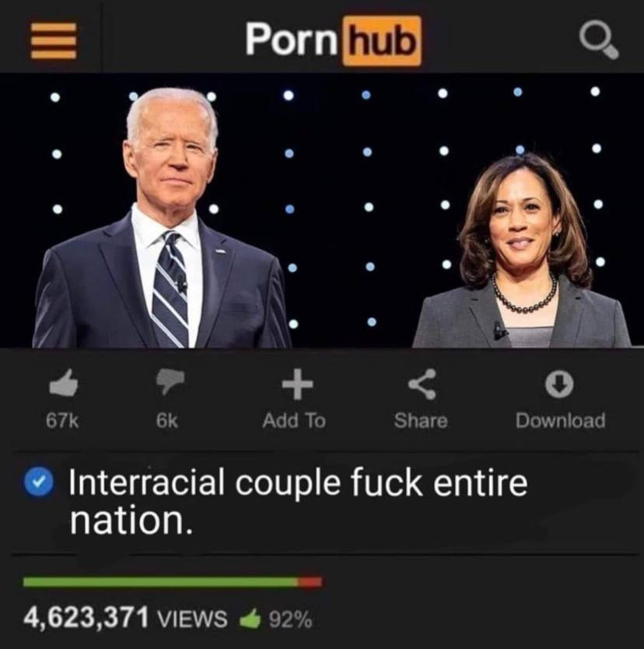Screen dimensions: 644x649
Task: Click the magnifying glass search icon
Action: click(x=599, y=41)
